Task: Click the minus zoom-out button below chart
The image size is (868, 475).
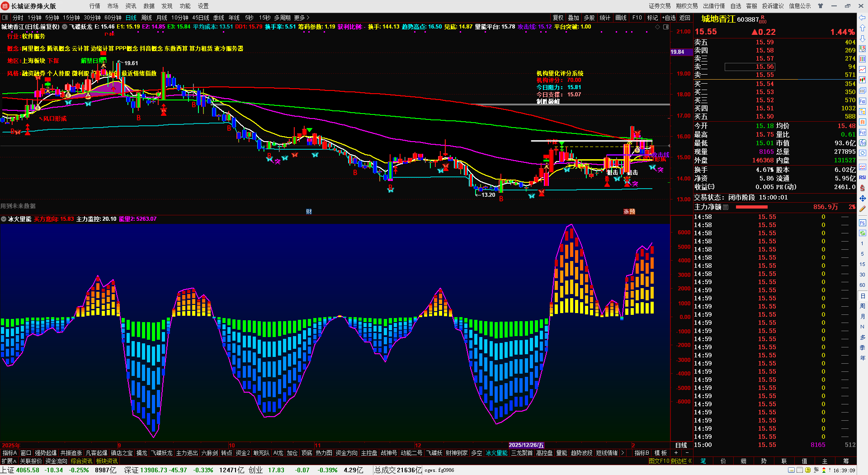Action: tap(687, 453)
